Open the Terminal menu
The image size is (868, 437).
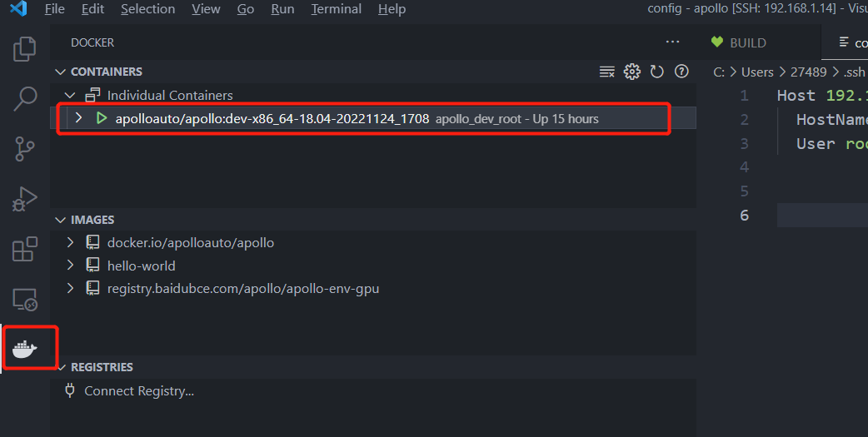pyautogui.click(x=336, y=9)
